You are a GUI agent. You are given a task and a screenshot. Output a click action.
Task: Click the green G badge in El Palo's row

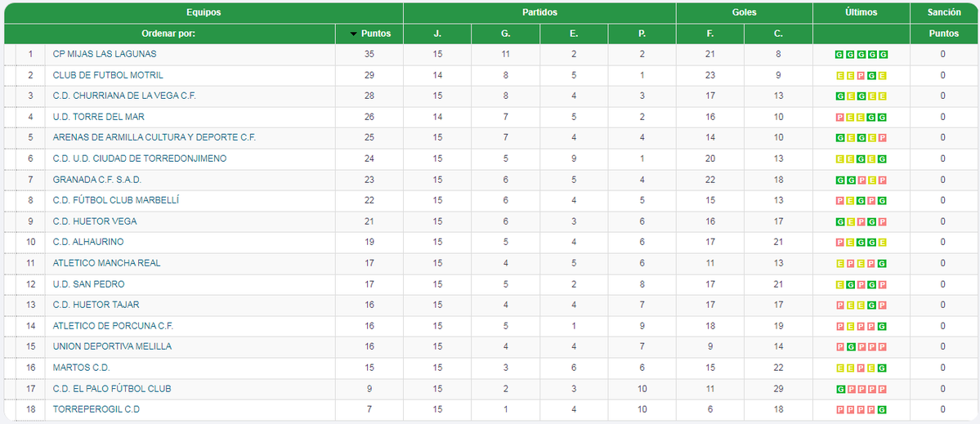[839, 389]
